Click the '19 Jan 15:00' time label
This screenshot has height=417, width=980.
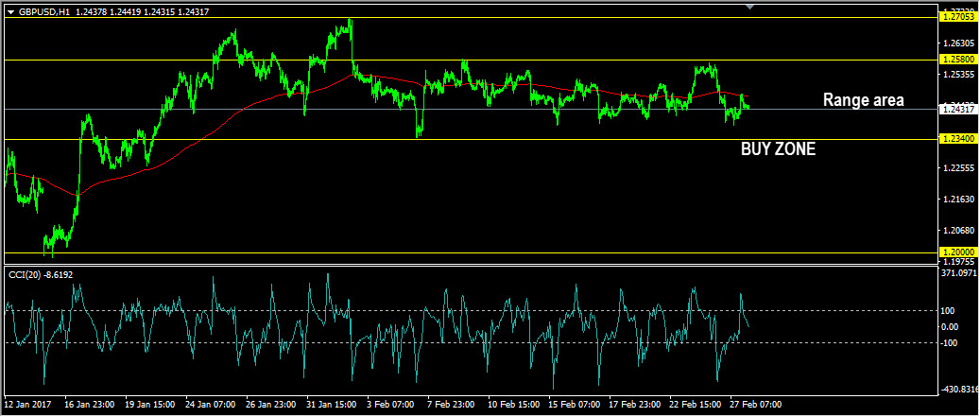point(149,405)
